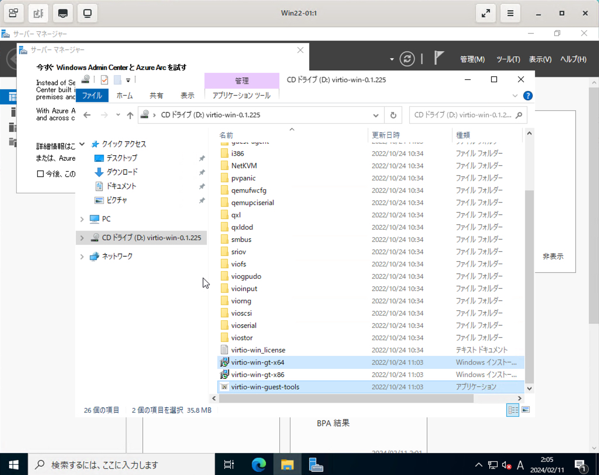This screenshot has height=475, width=599.
Task: Click the taskbar search box
Action: [x=121, y=465]
